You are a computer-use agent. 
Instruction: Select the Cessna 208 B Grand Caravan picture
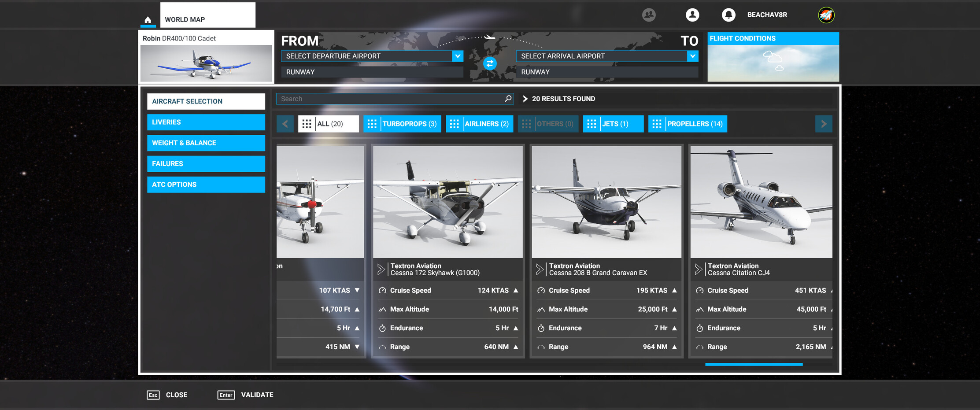click(606, 202)
